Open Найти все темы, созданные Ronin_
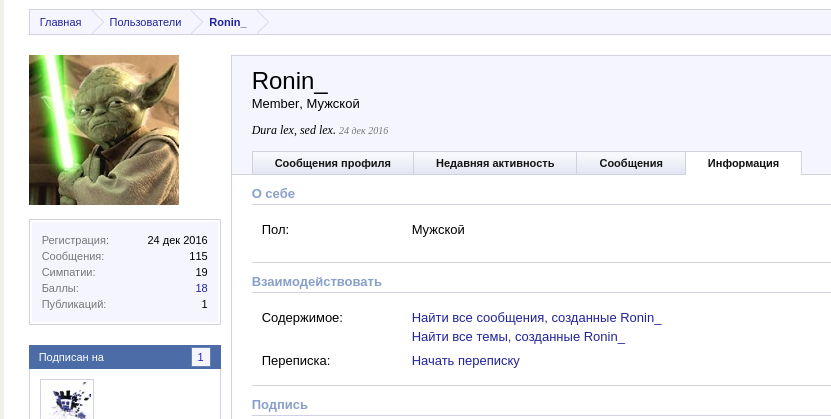 (x=518, y=337)
